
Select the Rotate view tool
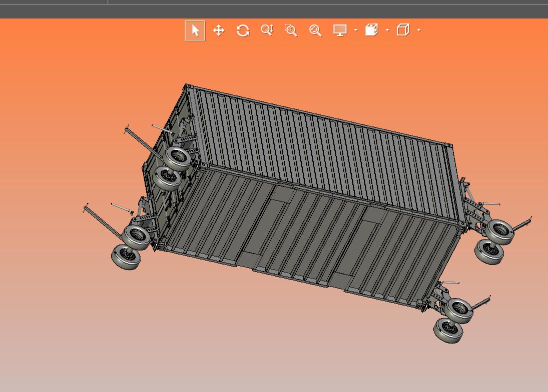(243, 30)
